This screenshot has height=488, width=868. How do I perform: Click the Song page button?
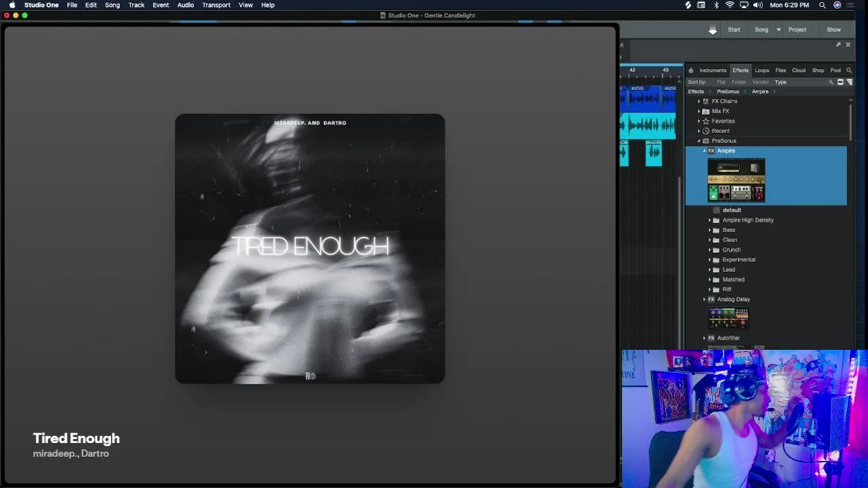pyautogui.click(x=762, y=30)
